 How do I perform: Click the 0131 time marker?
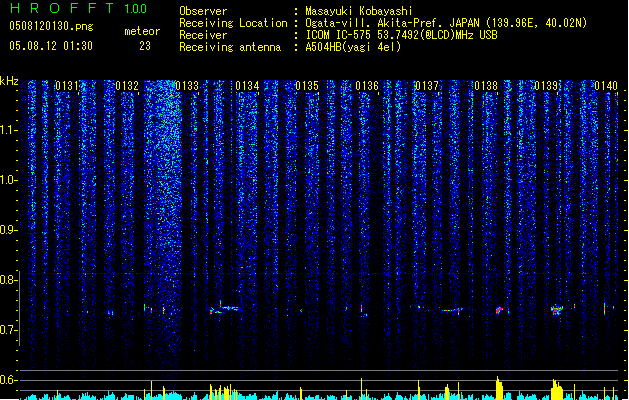point(67,86)
